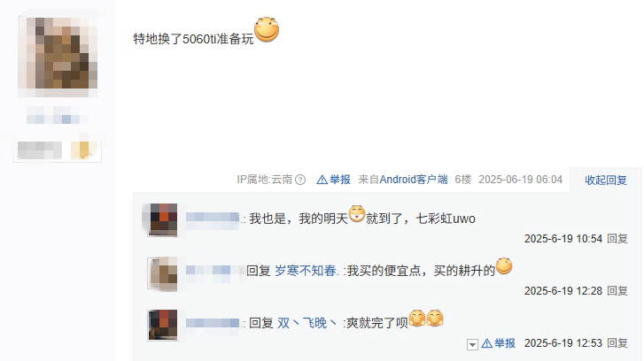Click 回复 next to 10:54 timestamp
The width and height of the screenshot is (644, 361).
617,239
